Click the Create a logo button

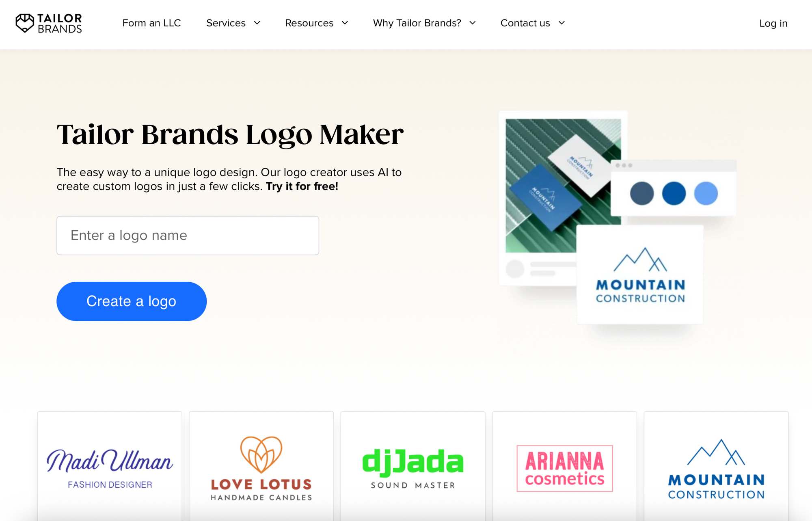[x=132, y=301]
